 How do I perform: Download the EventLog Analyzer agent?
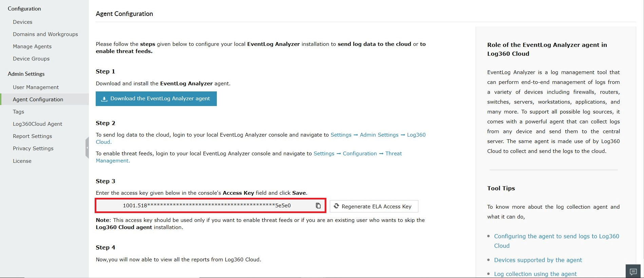(x=156, y=99)
